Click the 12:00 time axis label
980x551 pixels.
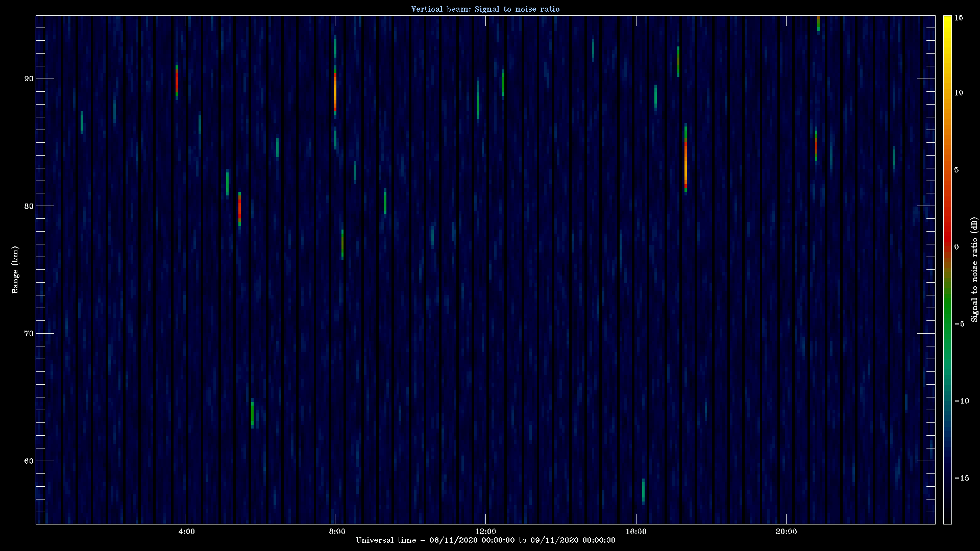pos(485,532)
